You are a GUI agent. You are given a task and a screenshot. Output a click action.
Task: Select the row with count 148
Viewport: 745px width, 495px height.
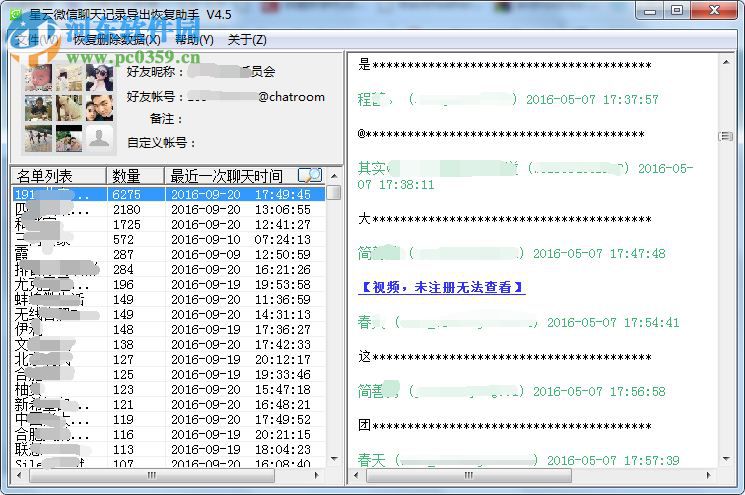point(169,329)
